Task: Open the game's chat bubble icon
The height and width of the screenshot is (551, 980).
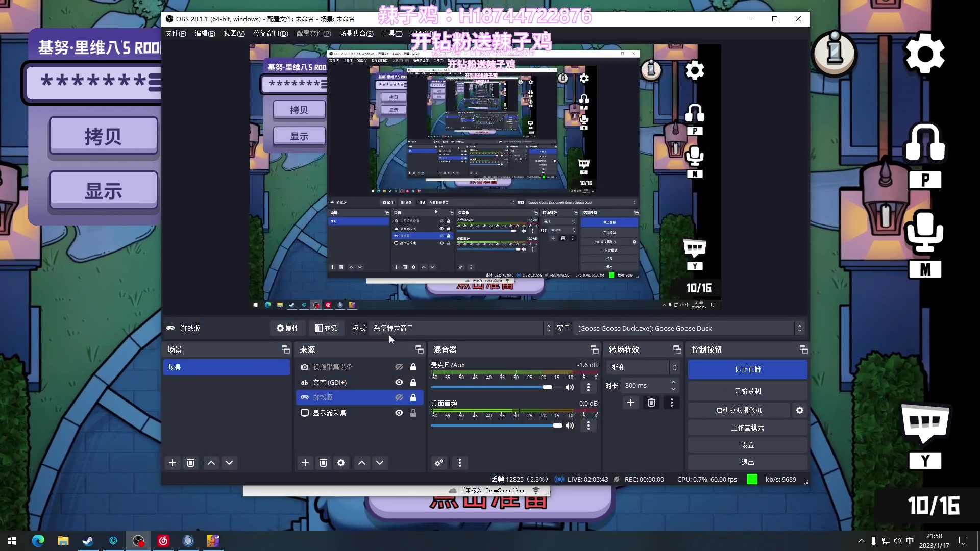Action: 925,423
